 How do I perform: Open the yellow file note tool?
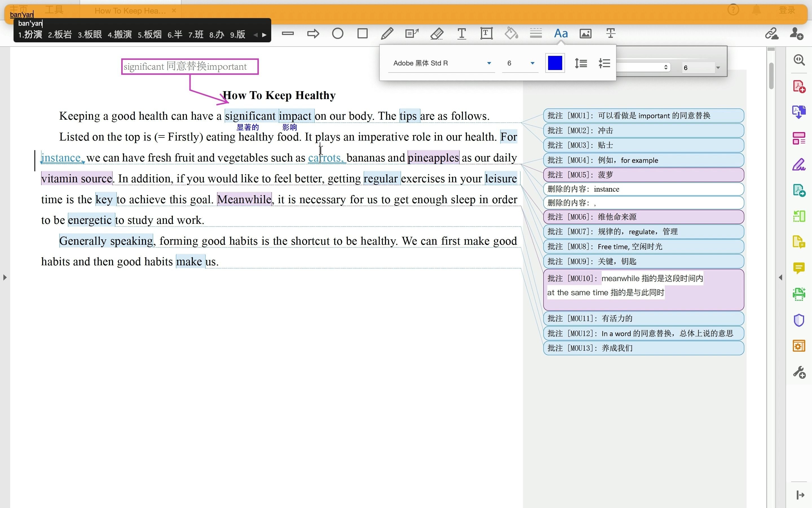pyautogui.click(x=799, y=242)
